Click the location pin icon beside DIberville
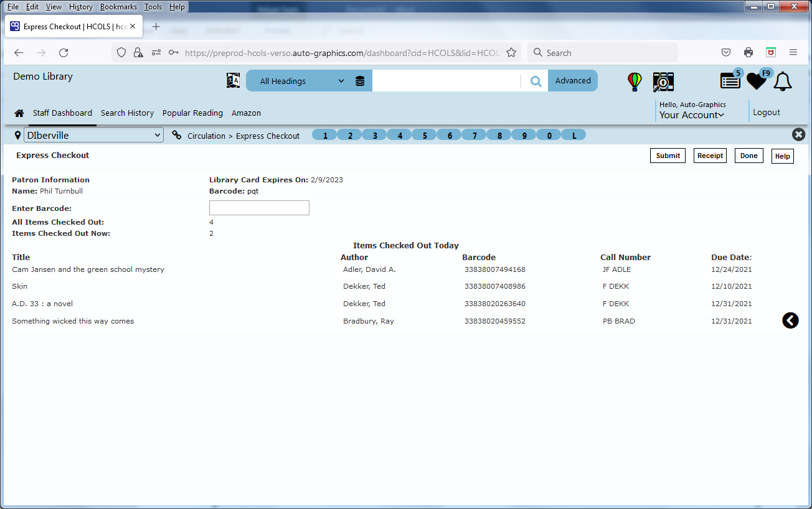 [17, 135]
